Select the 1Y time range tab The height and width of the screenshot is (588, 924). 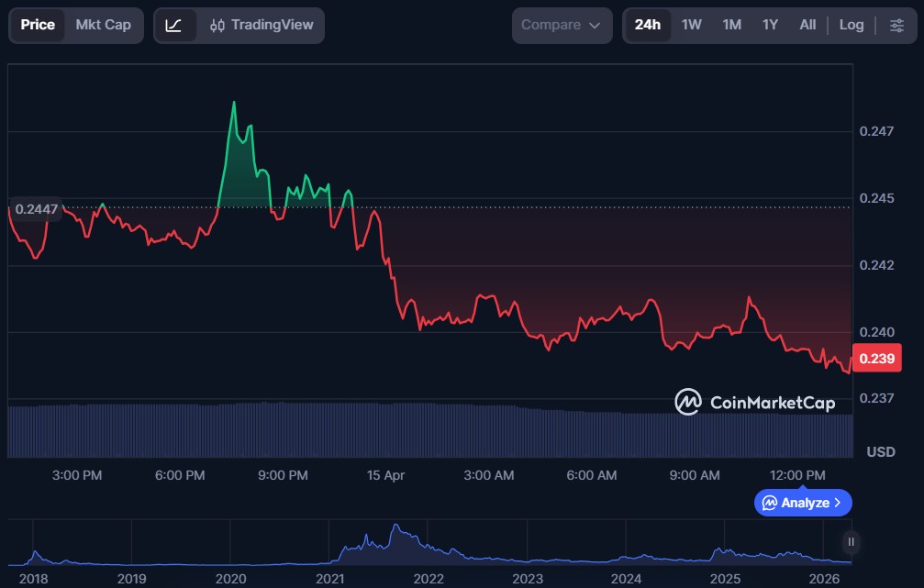(x=770, y=26)
